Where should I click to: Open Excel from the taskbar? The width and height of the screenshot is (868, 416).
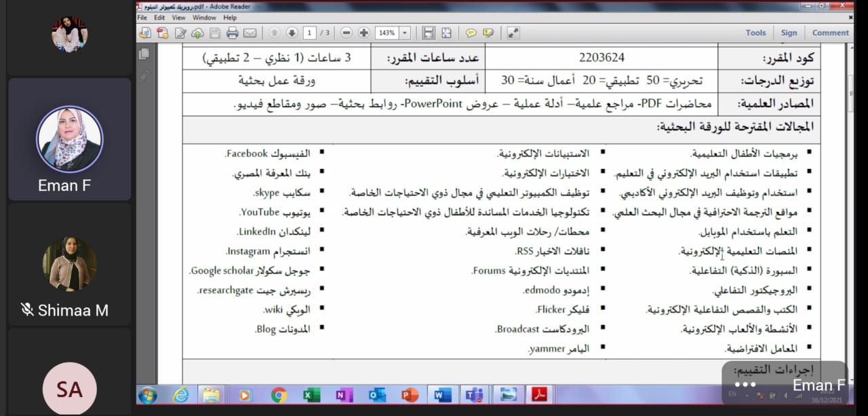pyautogui.click(x=311, y=394)
